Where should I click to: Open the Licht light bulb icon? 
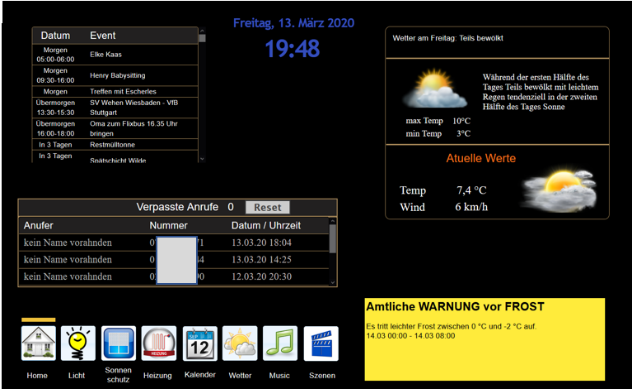78,343
